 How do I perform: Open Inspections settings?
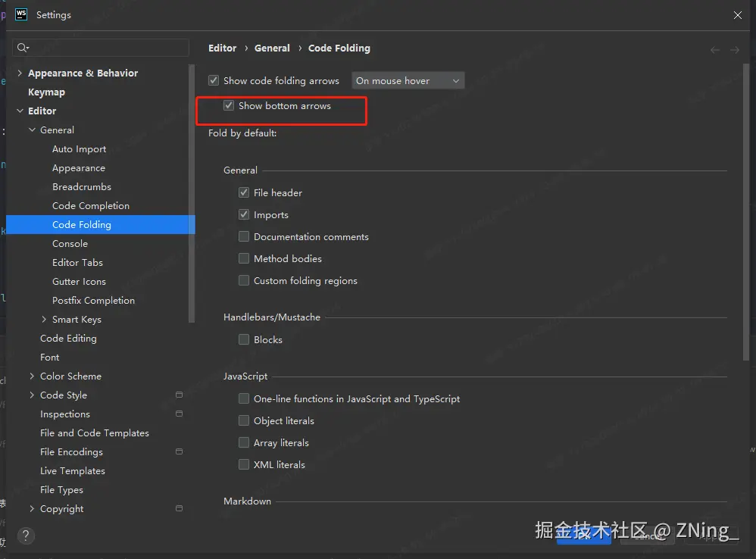tap(64, 414)
